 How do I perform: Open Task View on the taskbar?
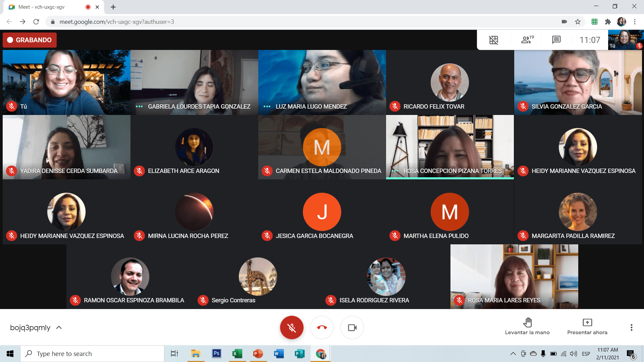[x=174, y=354]
